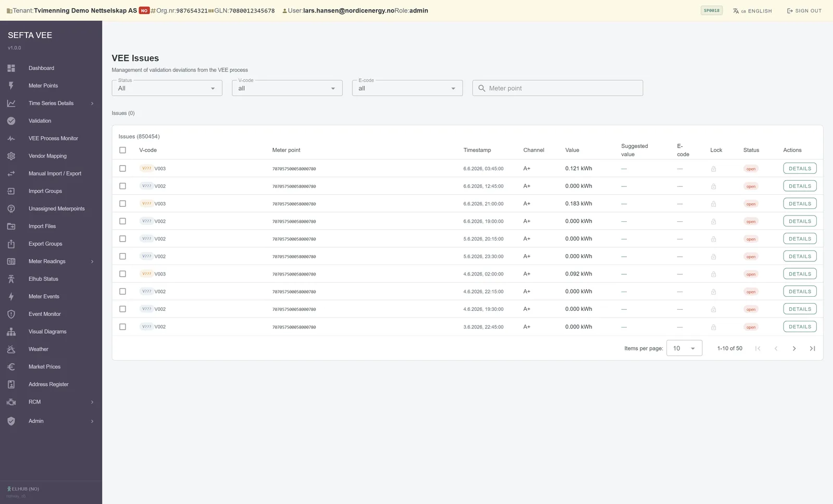Viewport: 833px width, 504px height.
Task: Toggle select-all checkbox in table header
Action: coord(123,150)
